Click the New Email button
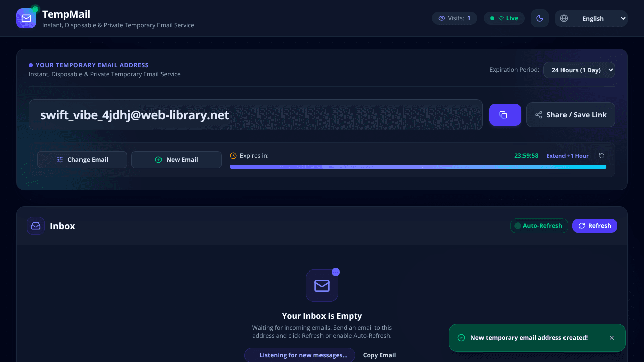The image size is (644, 362). tap(177, 160)
